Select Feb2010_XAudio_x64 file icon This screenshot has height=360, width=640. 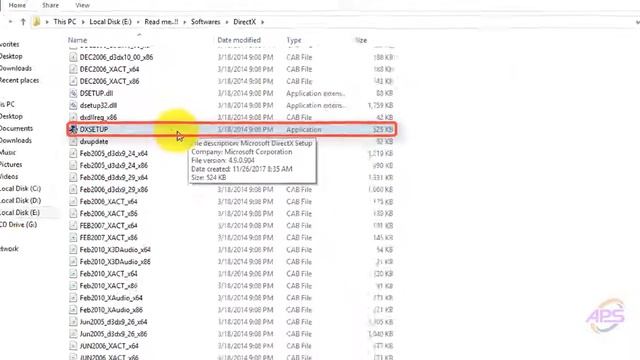(73, 298)
